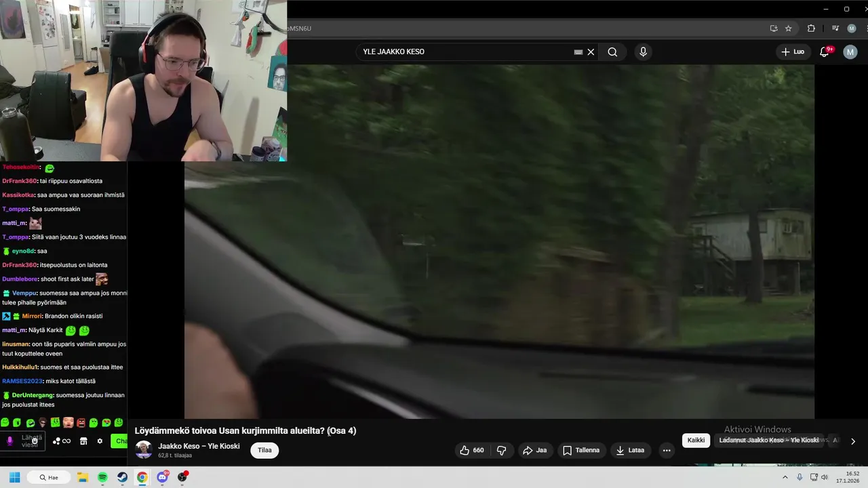Viewport: 868px width, 488px height.
Task: Open Chrome extensions puzzle icon
Action: [x=811, y=28]
